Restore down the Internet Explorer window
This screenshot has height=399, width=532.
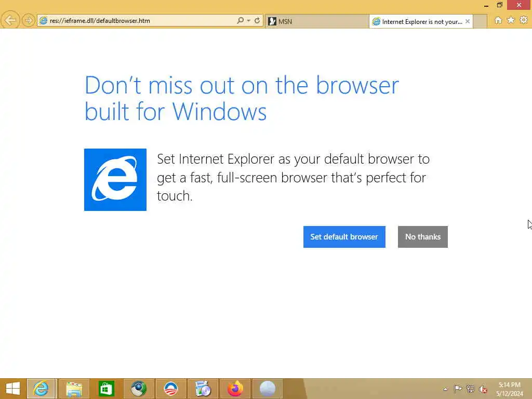click(x=499, y=5)
